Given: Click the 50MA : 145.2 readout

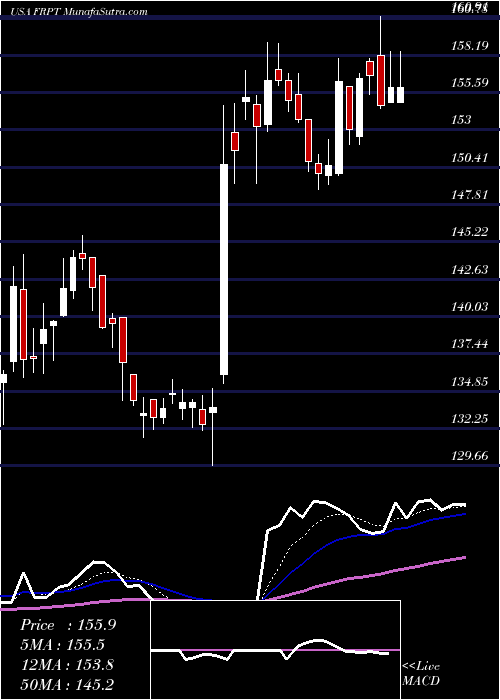Looking at the screenshot, I should pos(67,684).
